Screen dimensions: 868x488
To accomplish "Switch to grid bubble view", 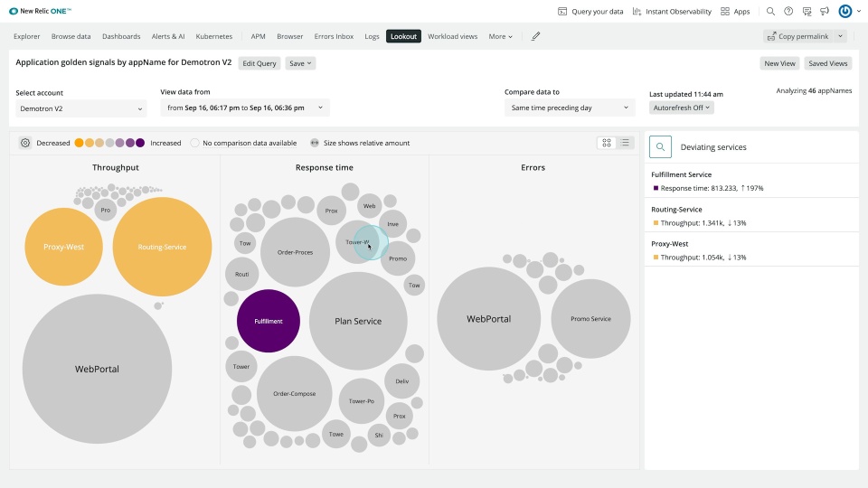I will [x=607, y=143].
